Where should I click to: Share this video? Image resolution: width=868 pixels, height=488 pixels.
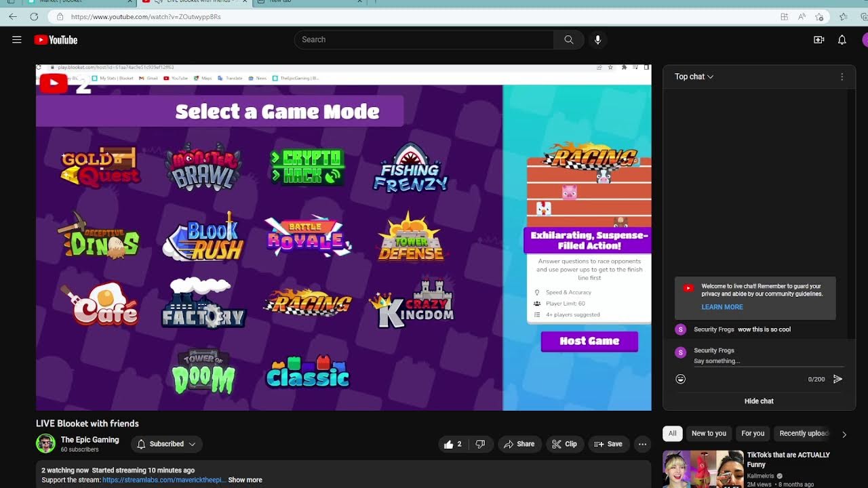click(519, 444)
